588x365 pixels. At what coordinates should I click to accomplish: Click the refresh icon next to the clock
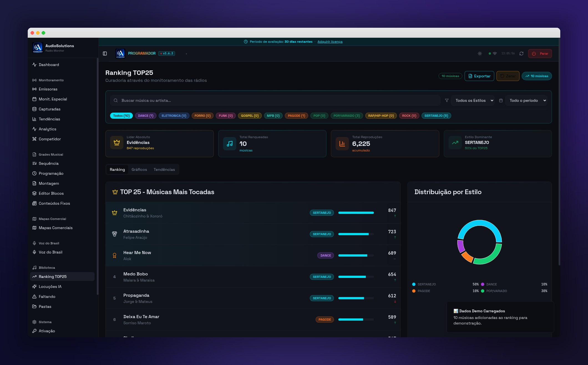pyautogui.click(x=521, y=54)
